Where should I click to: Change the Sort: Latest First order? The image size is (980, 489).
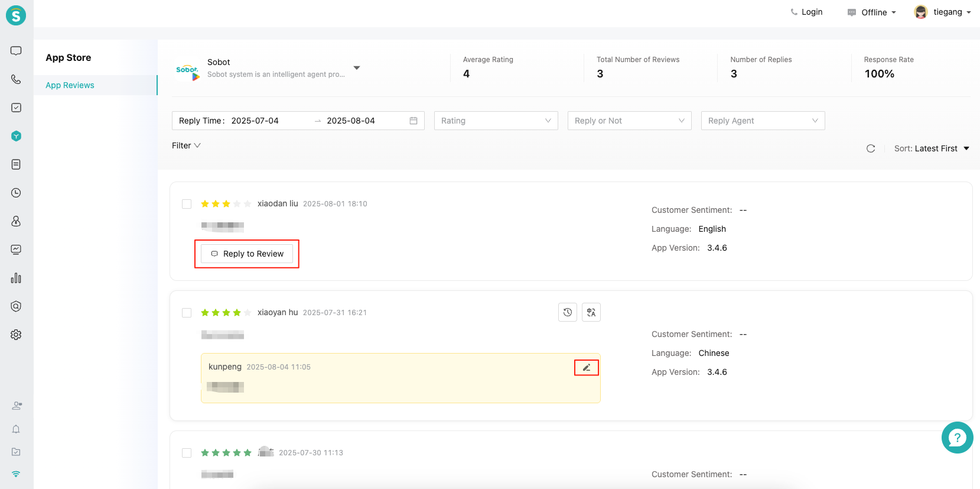932,148
